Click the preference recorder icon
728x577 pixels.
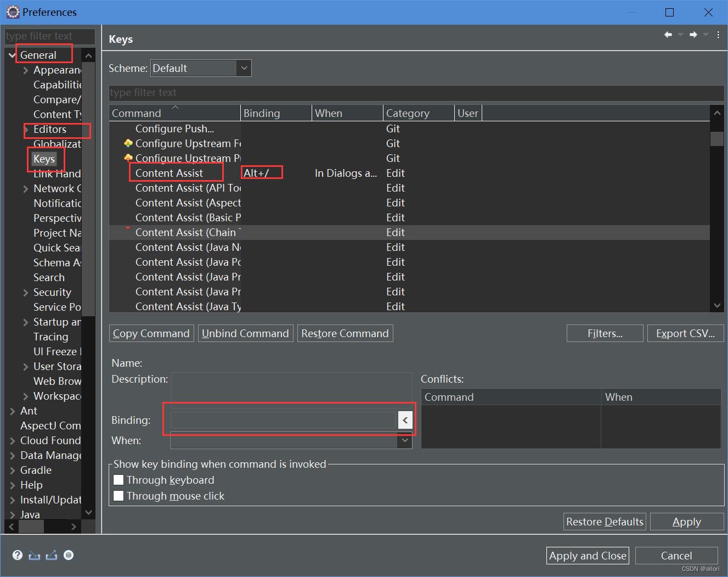pos(69,555)
